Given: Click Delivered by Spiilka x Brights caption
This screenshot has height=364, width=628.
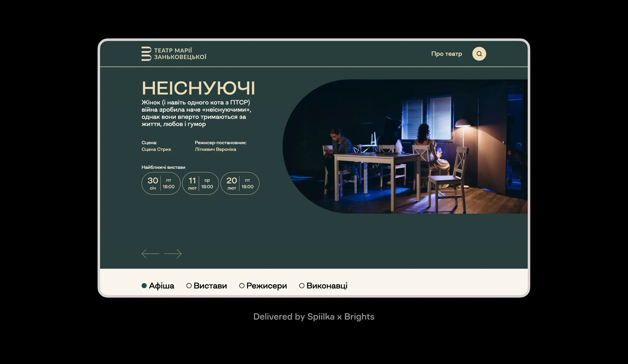Looking at the screenshot, I should pyautogui.click(x=314, y=317).
